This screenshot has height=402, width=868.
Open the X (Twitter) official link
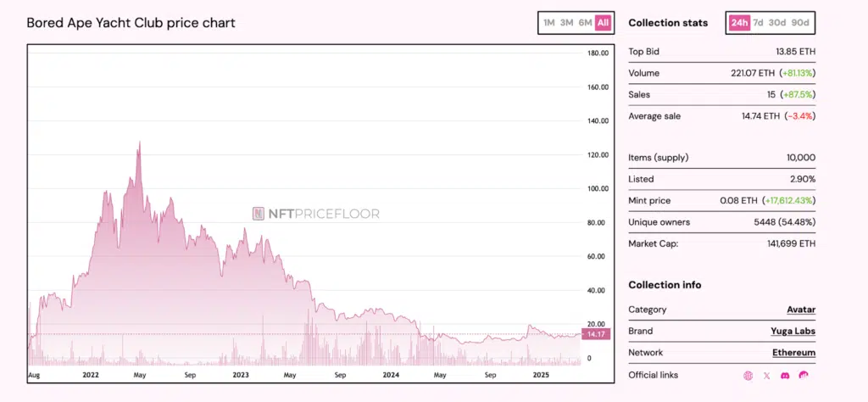[x=766, y=375]
